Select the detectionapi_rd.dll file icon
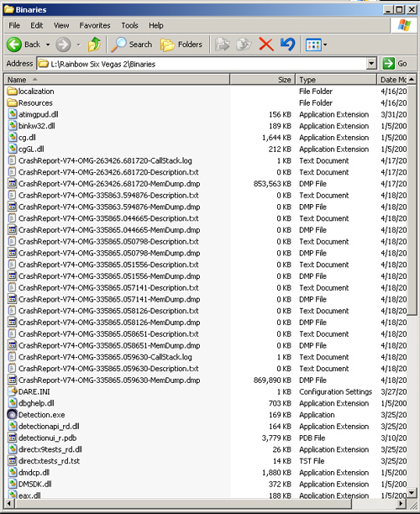Viewport: 420px width, 514px height. (12, 426)
